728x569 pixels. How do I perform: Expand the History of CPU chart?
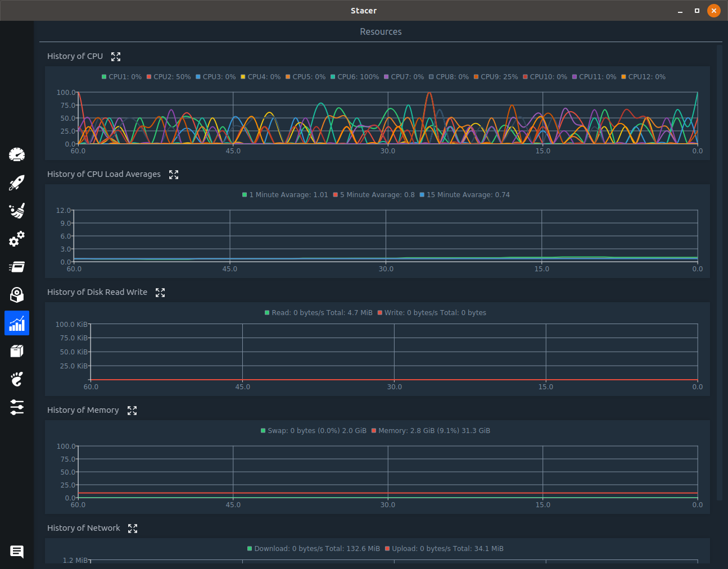pyautogui.click(x=116, y=57)
